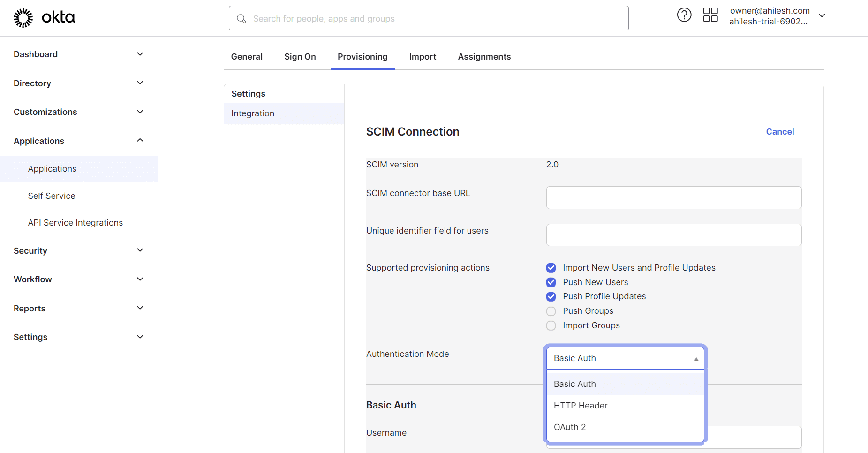Expand the account menu chevron

[x=822, y=15]
